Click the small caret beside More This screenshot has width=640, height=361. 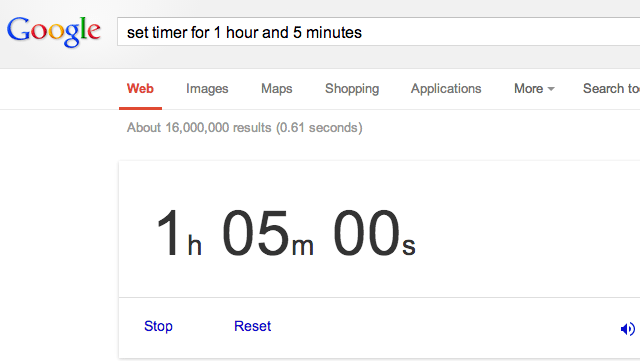[551, 89]
